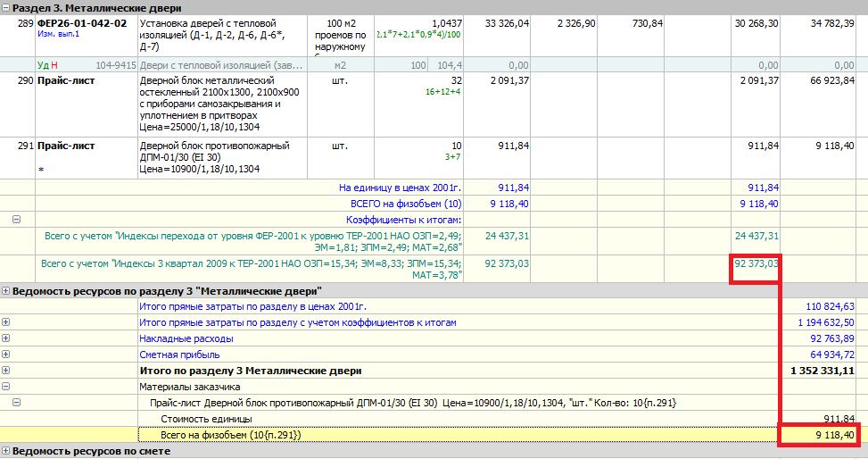The height and width of the screenshot is (459, 868).
Task: Collapse the Материалы заказчика group
Action: coord(6,387)
